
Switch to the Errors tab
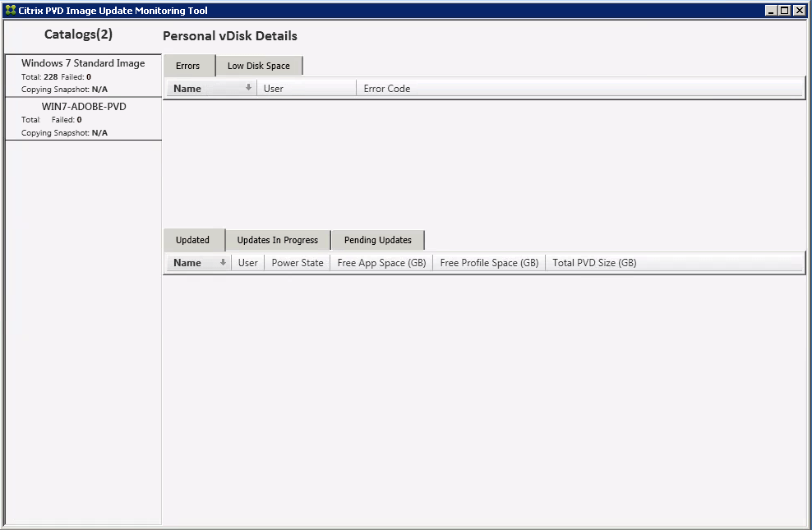point(188,66)
